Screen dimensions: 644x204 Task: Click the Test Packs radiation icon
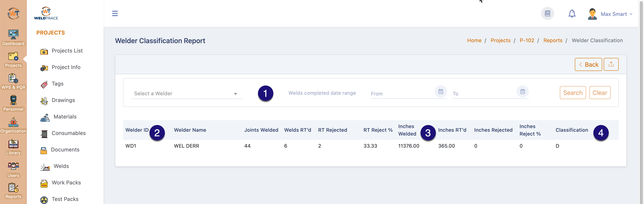click(44, 200)
